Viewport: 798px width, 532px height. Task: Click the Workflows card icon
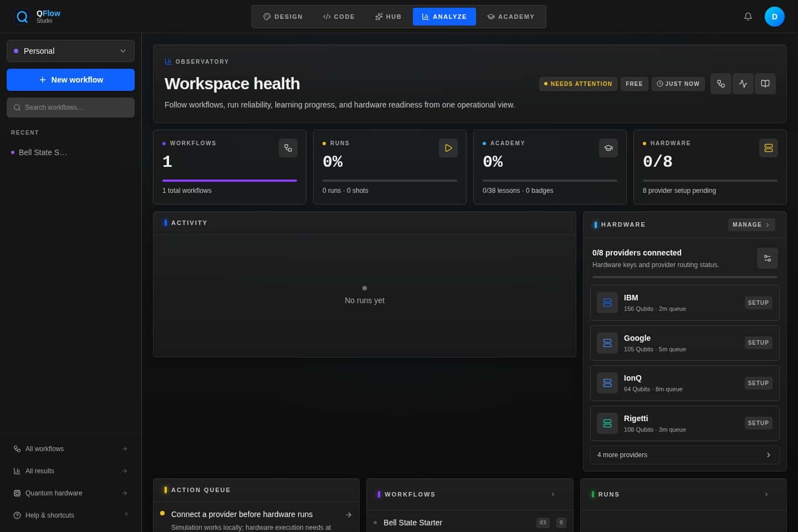[x=288, y=148]
